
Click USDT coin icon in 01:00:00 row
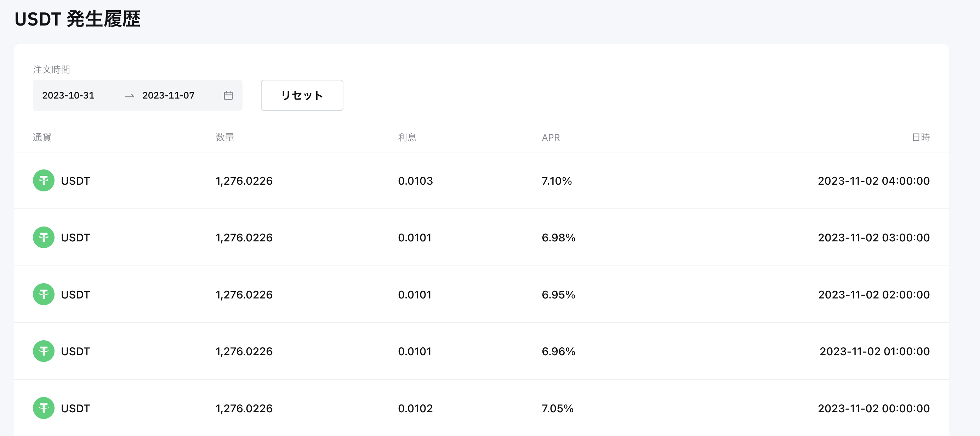point(44,351)
